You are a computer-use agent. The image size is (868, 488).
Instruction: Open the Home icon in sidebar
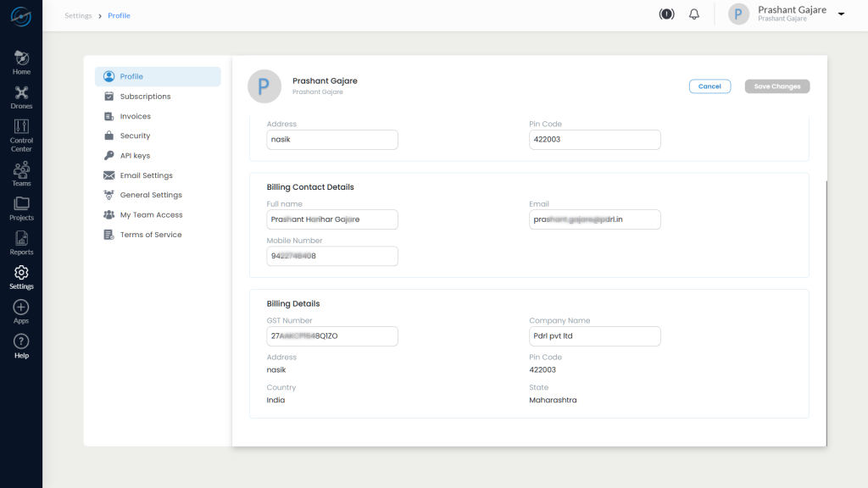pyautogui.click(x=21, y=59)
